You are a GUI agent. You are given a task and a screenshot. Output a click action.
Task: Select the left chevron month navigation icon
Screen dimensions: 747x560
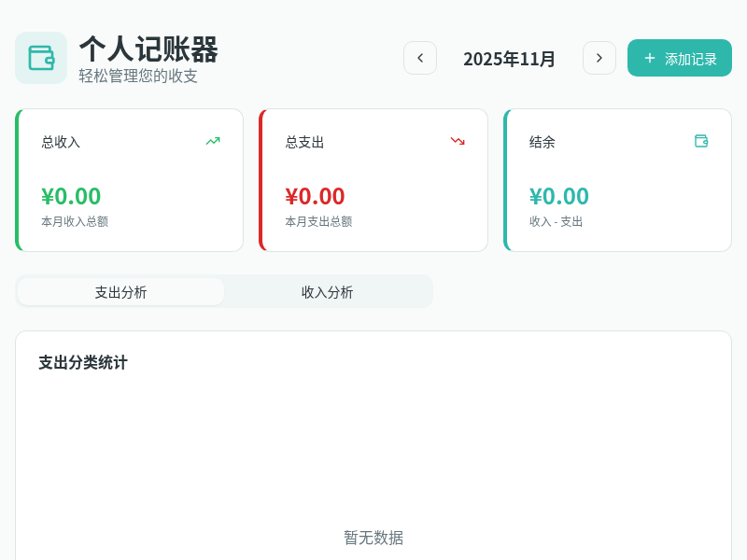420,57
